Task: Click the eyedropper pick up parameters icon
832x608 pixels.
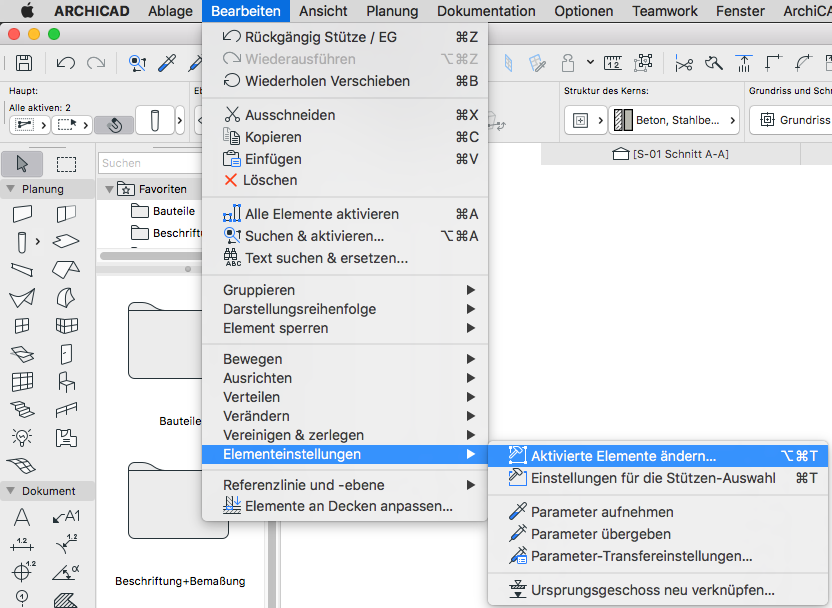Action: click(167, 63)
